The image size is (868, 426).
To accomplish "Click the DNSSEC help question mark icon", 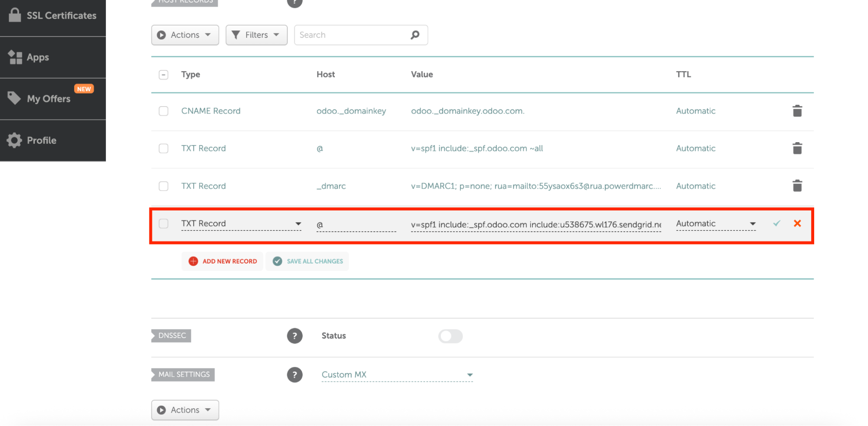I will (295, 336).
